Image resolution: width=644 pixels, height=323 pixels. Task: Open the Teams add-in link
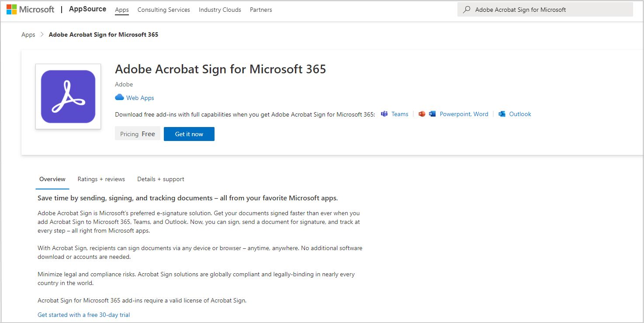click(400, 114)
